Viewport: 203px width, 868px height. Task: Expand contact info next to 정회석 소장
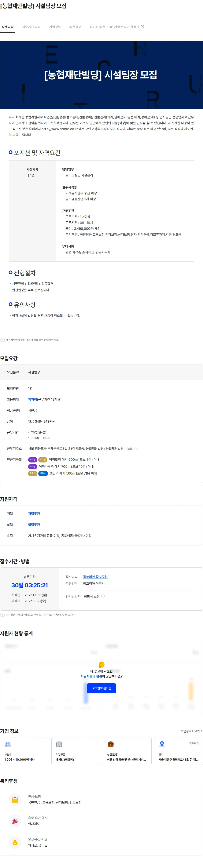coord(103,596)
